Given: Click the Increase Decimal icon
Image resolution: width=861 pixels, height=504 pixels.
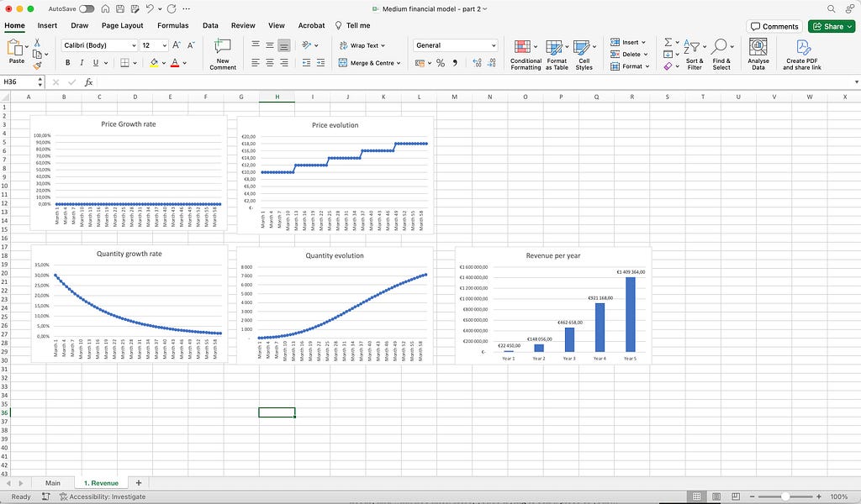Looking at the screenshot, I should pyautogui.click(x=477, y=63).
